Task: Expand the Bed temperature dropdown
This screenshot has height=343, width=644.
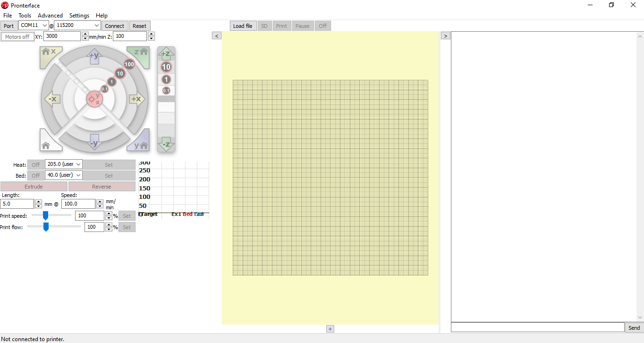Action: click(x=64, y=175)
